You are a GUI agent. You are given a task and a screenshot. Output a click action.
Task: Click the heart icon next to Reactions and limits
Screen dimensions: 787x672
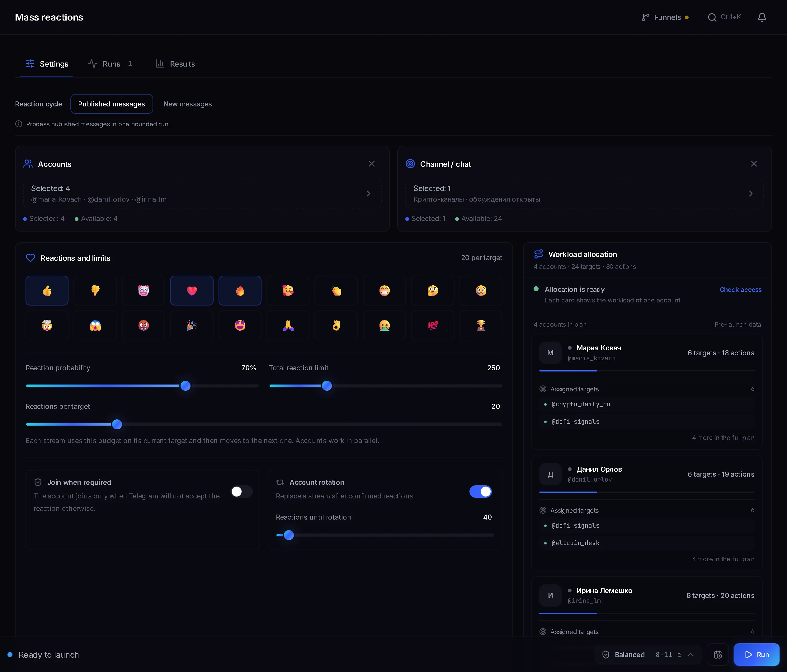[31, 258]
